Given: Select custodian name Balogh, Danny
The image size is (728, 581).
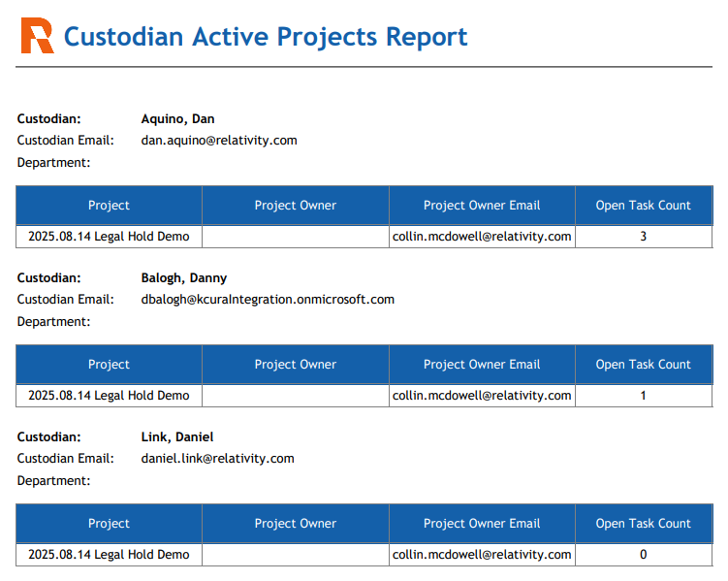Looking at the screenshot, I should click(184, 277).
